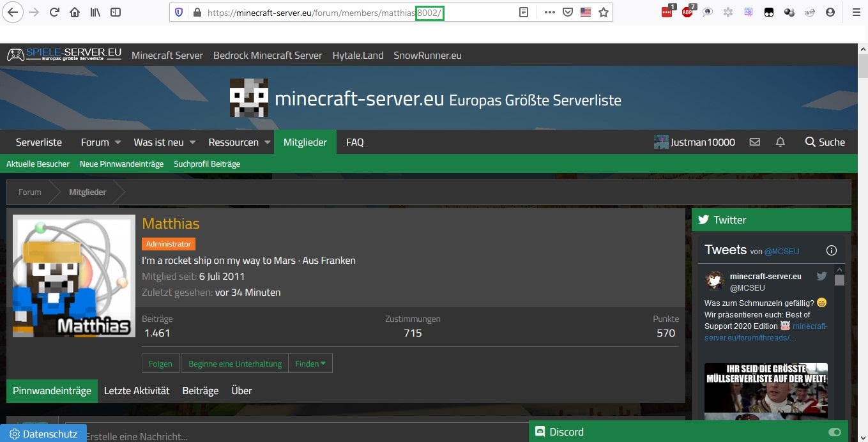Image resolution: width=868 pixels, height=442 pixels.
Task: Open Neue Pinnwandeinträge link
Action: (121, 164)
